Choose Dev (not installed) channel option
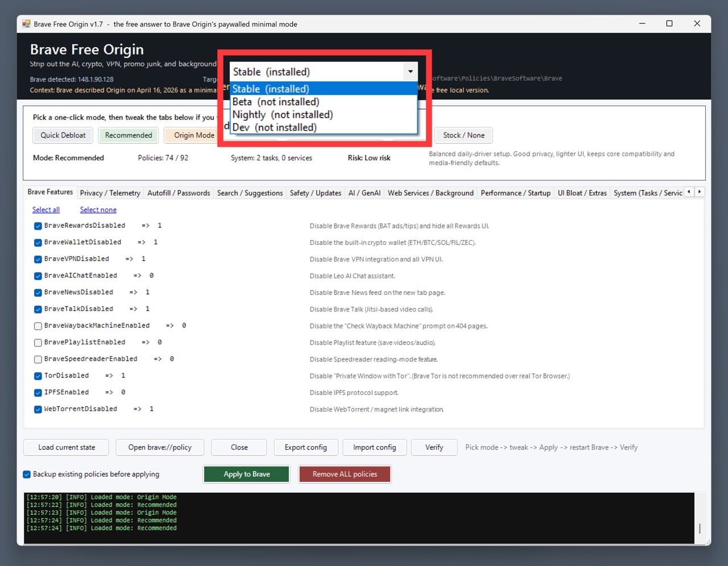This screenshot has width=728, height=566. point(324,127)
